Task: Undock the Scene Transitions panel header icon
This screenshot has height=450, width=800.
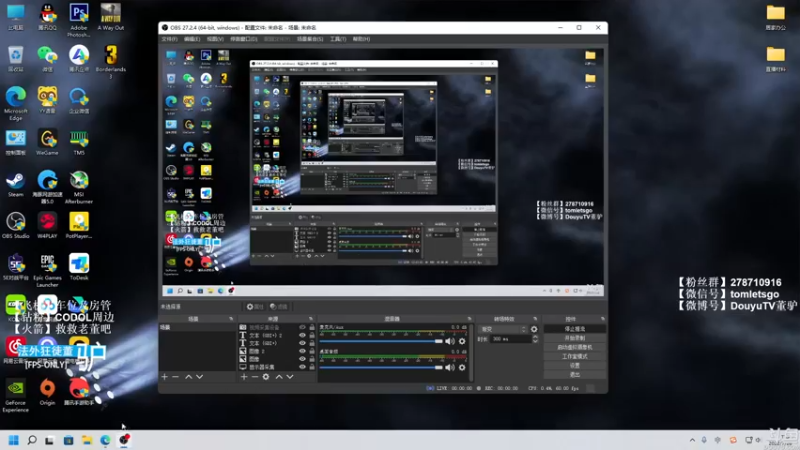Action: pyautogui.click(x=535, y=319)
